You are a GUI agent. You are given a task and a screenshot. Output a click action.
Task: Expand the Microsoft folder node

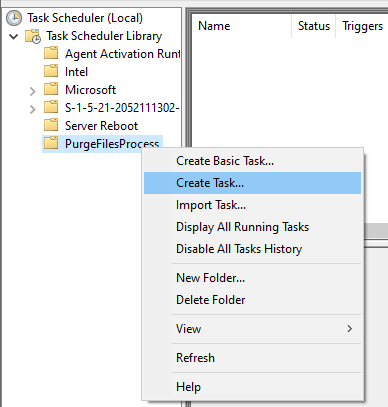click(32, 91)
